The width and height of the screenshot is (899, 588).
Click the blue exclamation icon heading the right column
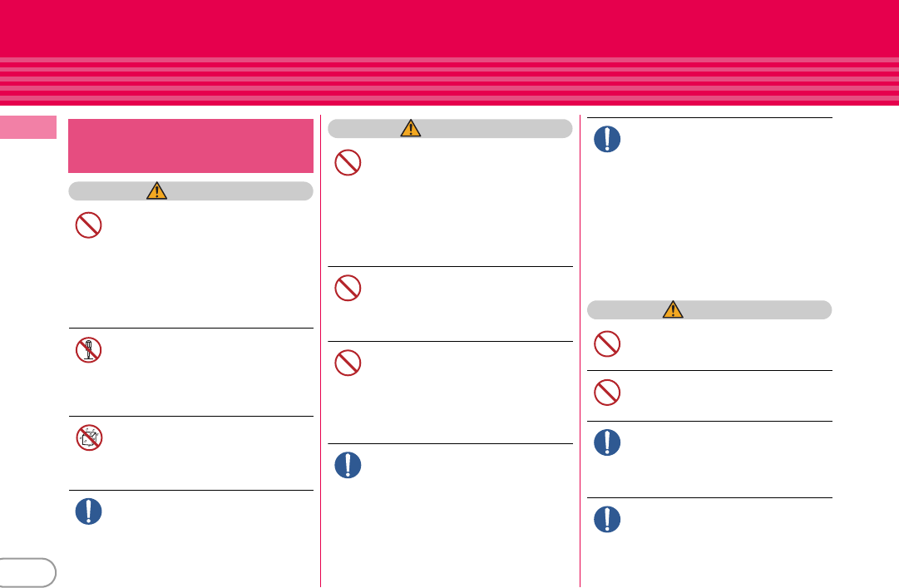(607, 139)
